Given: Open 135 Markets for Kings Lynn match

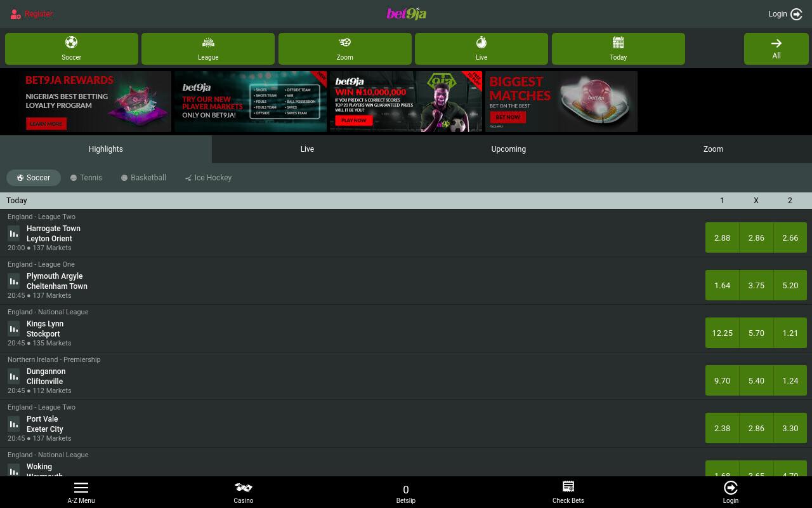Looking at the screenshot, I should coord(52,343).
